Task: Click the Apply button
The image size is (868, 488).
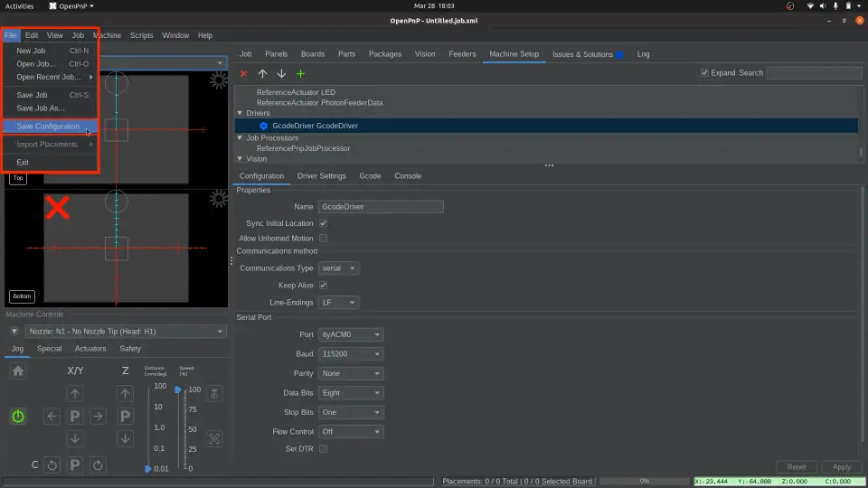Action: click(842, 467)
